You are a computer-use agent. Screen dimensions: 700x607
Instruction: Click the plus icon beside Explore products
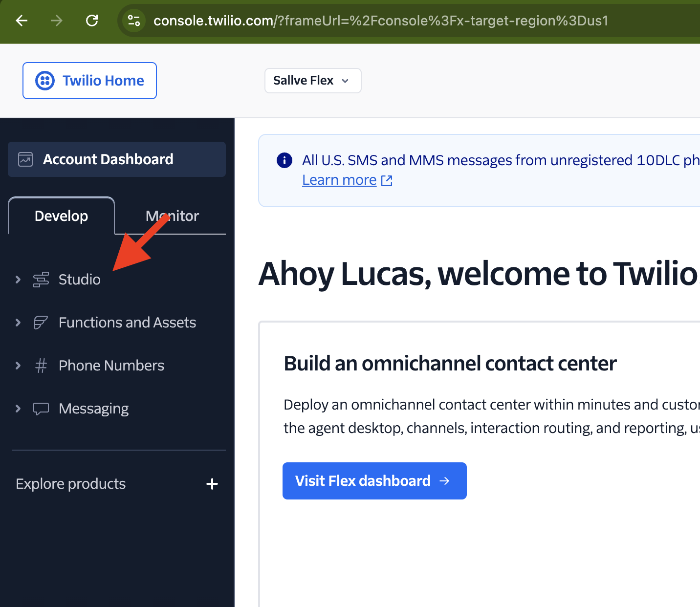point(212,484)
